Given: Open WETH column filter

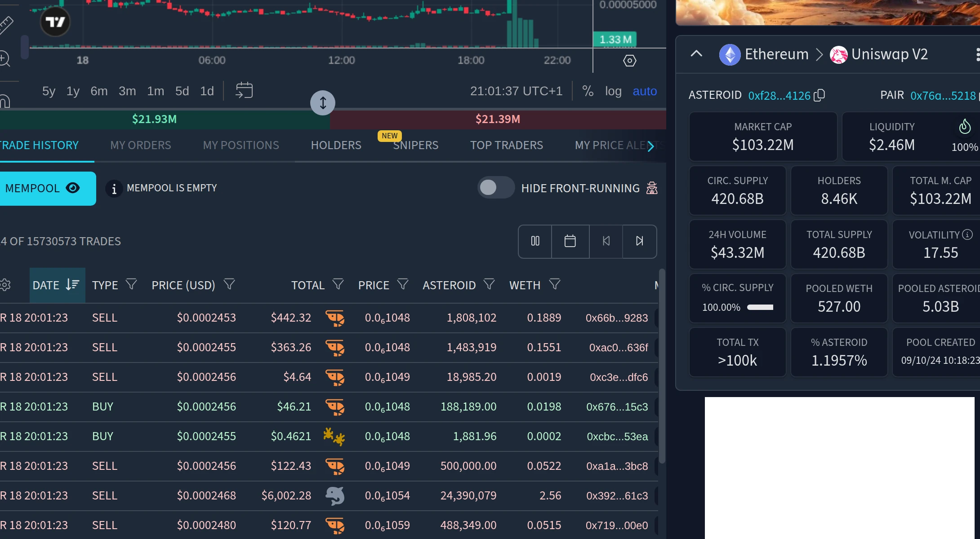Looking at the screenshot, I should [555, 284].
